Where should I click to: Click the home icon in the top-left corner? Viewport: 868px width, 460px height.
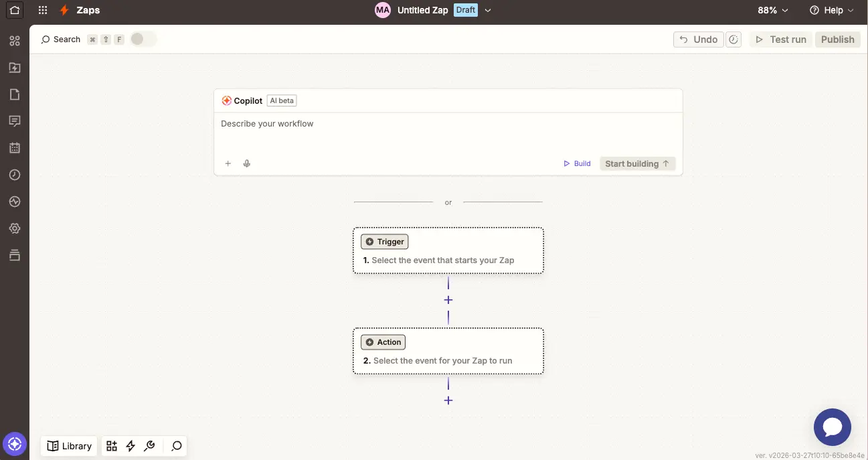[15, 10]
